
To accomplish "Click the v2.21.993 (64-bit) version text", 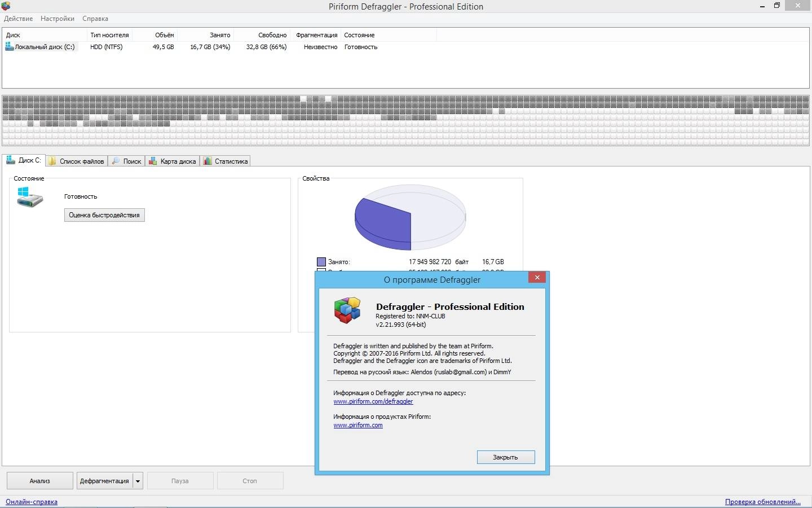I will coord(401,325).
